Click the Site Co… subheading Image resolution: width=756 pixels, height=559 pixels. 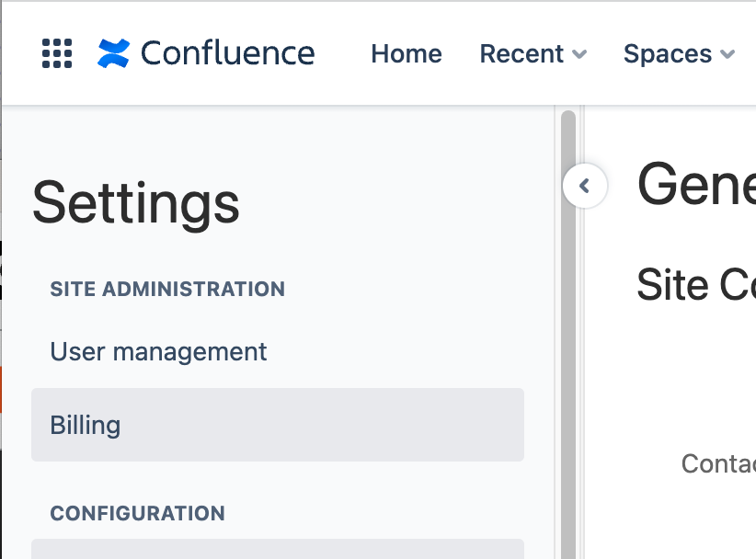coord(695,285)
